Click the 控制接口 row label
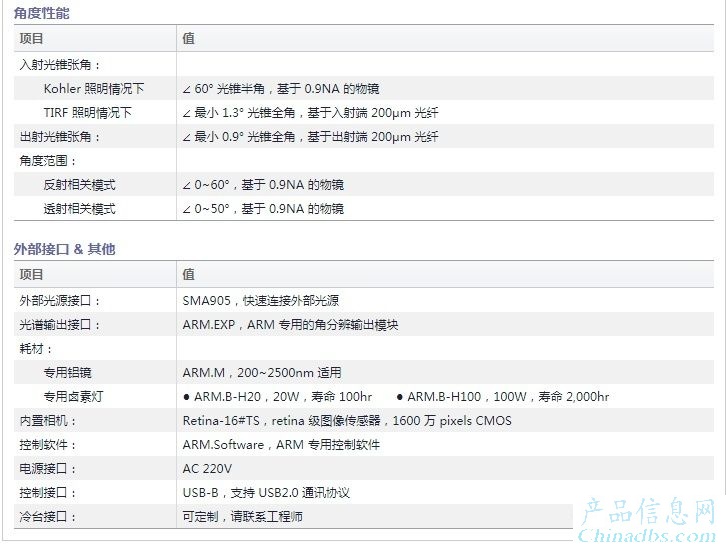This screenshot has height=544, width=728. coord(47,493)
